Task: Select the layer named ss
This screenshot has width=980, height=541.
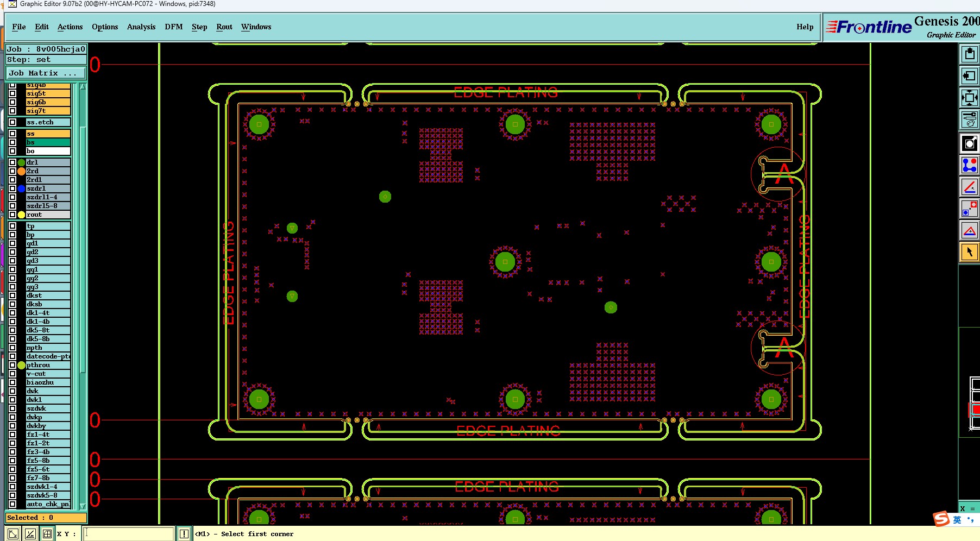Action: [x=48, y=134]
